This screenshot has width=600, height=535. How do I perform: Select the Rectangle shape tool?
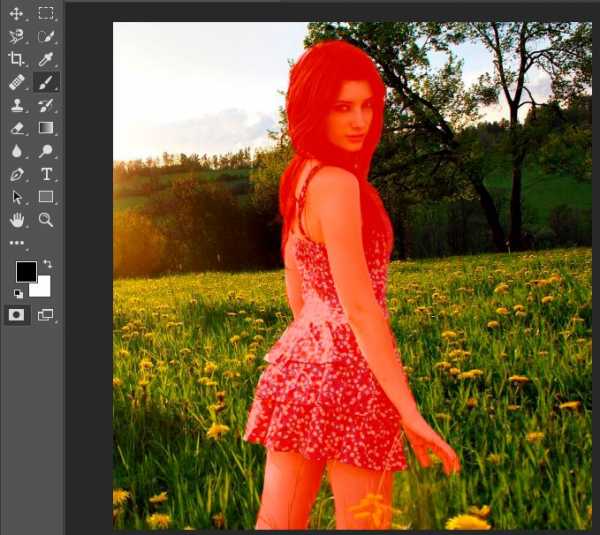click(46, 197)
